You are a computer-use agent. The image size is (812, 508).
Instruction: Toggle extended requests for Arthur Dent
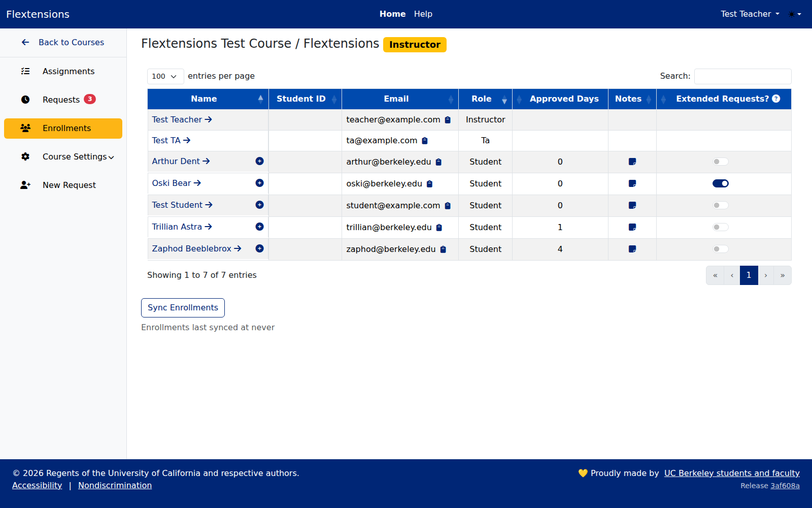[x=721, y=162]
